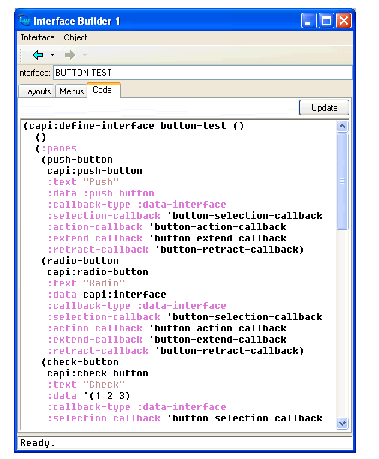
Task: Open the Interface menu
Action: click(37, 37)
